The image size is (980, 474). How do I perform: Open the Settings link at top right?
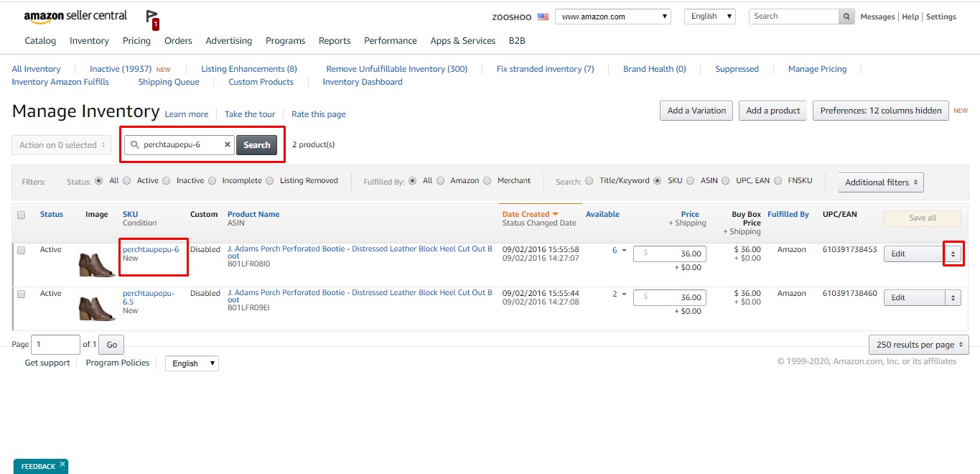tap(941, 17)
